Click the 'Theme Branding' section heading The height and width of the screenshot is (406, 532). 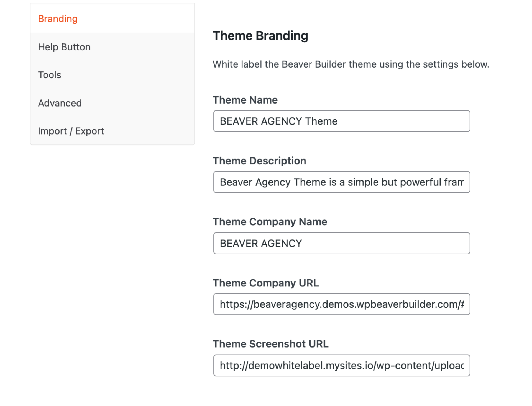coord(260,36)
